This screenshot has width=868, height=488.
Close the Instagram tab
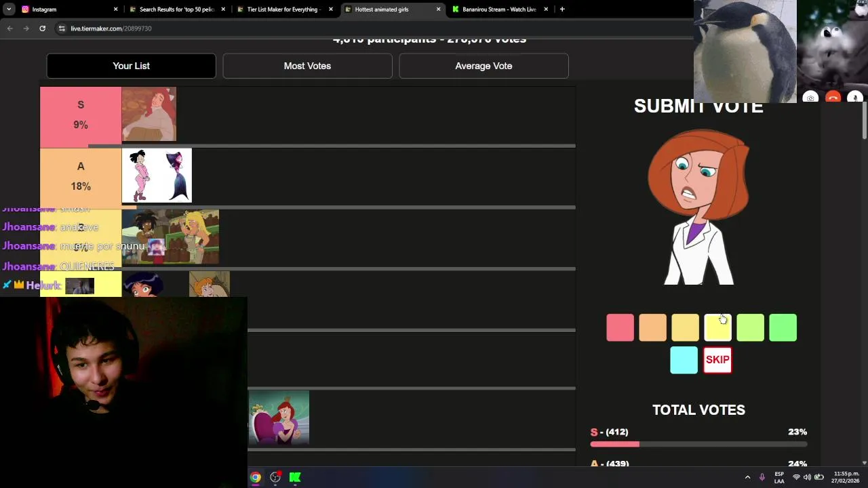pyautogui.click(x=115, y=9)
